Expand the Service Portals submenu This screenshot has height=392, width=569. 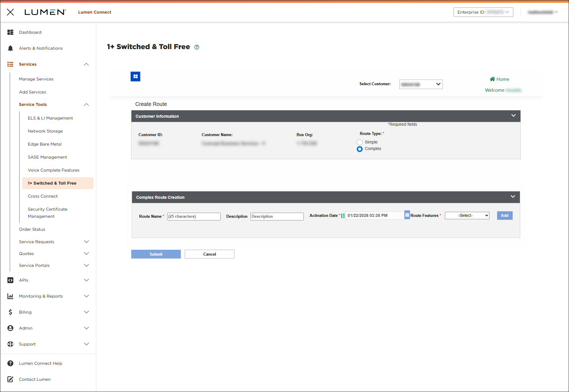[86, 265]
